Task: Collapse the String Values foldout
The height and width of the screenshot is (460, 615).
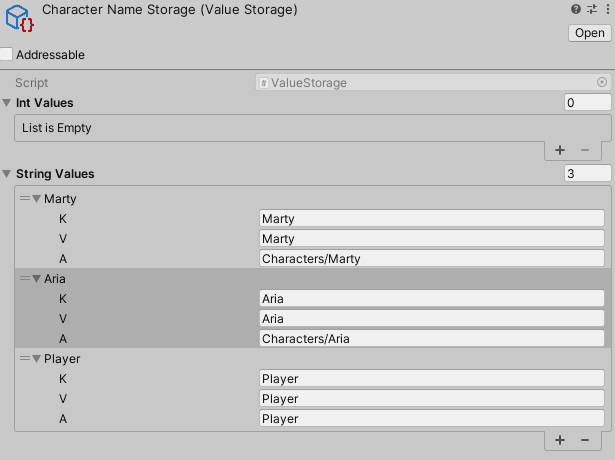Action: click(8, 174)
